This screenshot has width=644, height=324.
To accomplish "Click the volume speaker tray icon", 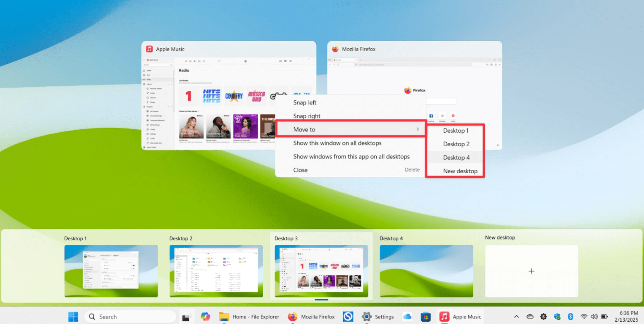I will [x=594, y=317].
